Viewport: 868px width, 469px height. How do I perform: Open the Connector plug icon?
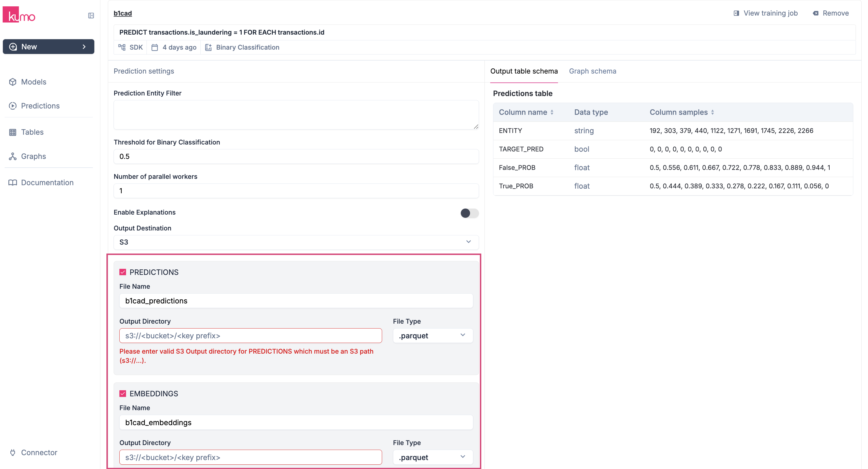(13, 453)
